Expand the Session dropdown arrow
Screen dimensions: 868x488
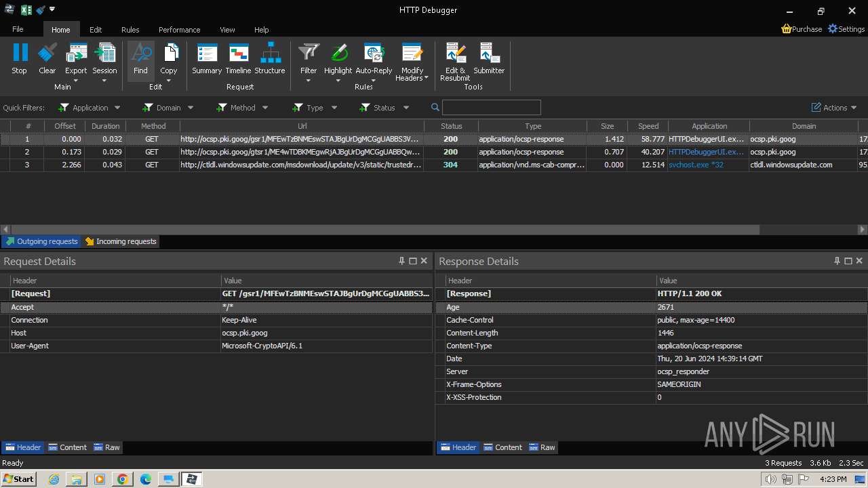[x=104, y=81]
